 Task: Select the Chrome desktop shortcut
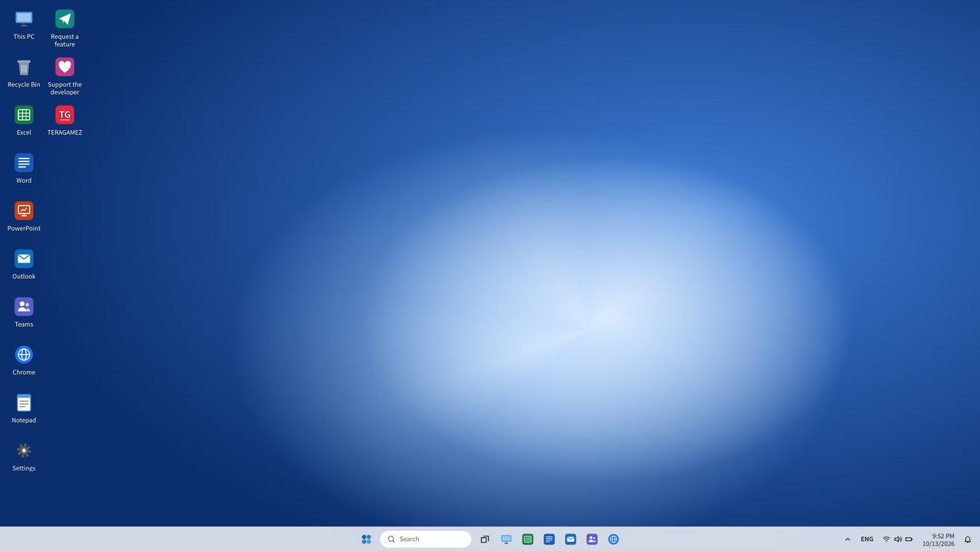[24, 360]
